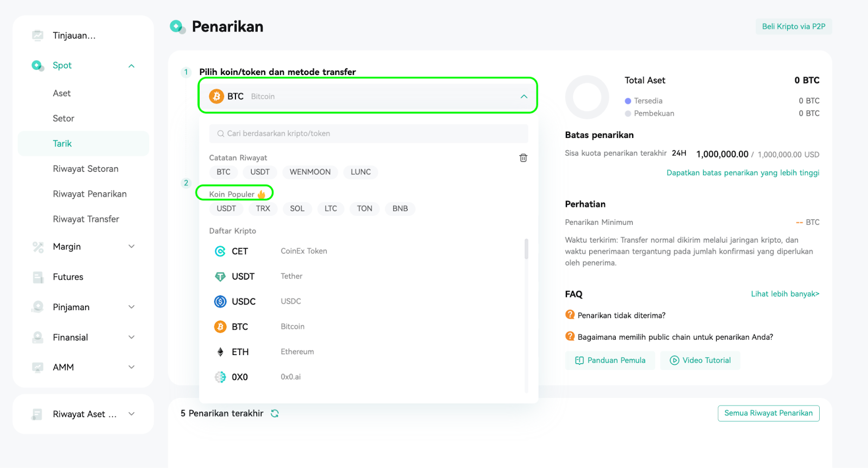
Task: Expand the AMM menu section
Action: coord(131,368)
